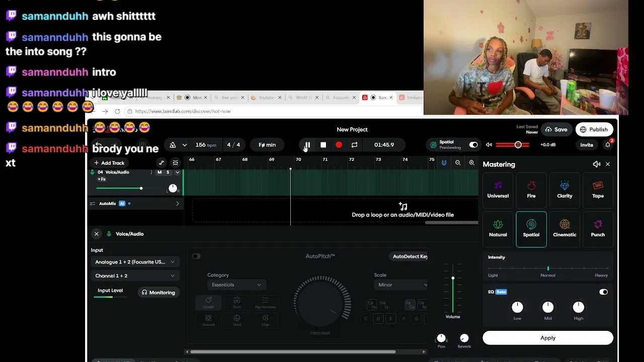
Task: Mute the 04 Voice/Audio track
Action: click(159, 172)
